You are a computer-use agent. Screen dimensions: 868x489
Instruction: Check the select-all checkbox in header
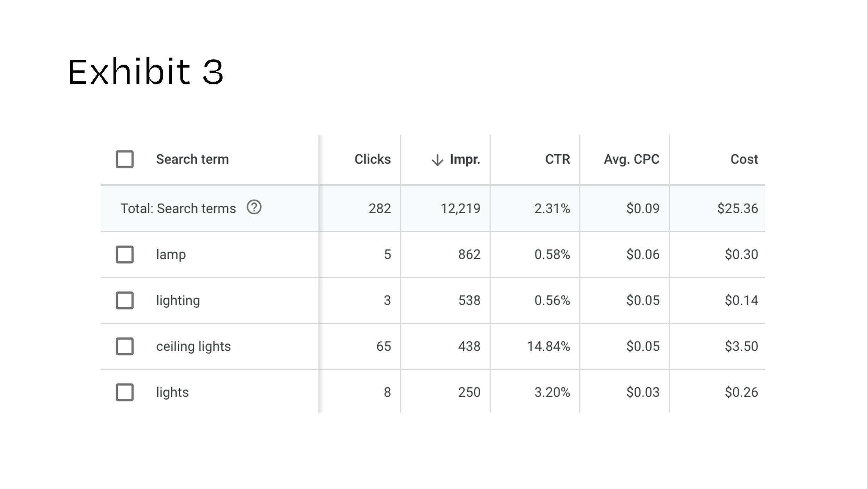[x=125, y=159]
